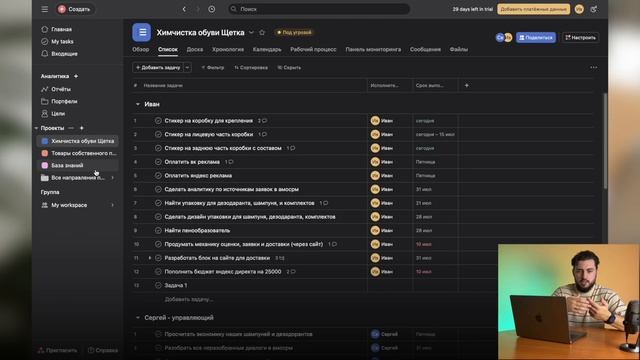Open project title dropdown arrow
This screenshot has width=640, height=360.
251,32
